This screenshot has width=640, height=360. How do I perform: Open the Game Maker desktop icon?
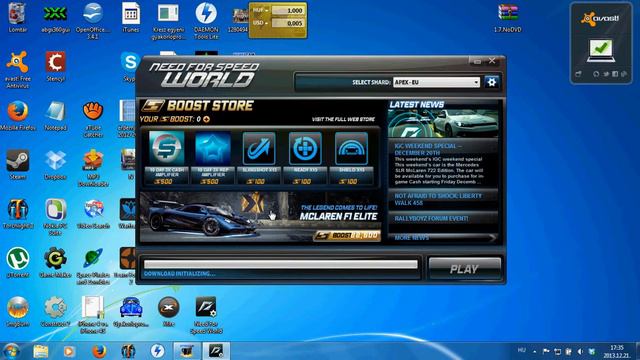coord(55,263)
